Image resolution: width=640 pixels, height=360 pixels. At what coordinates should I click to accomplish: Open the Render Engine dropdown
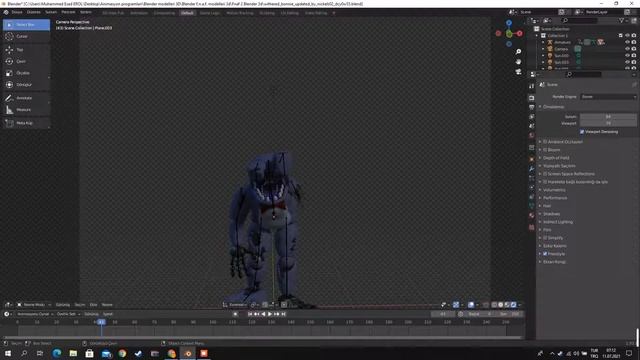(x=608, y=97)
